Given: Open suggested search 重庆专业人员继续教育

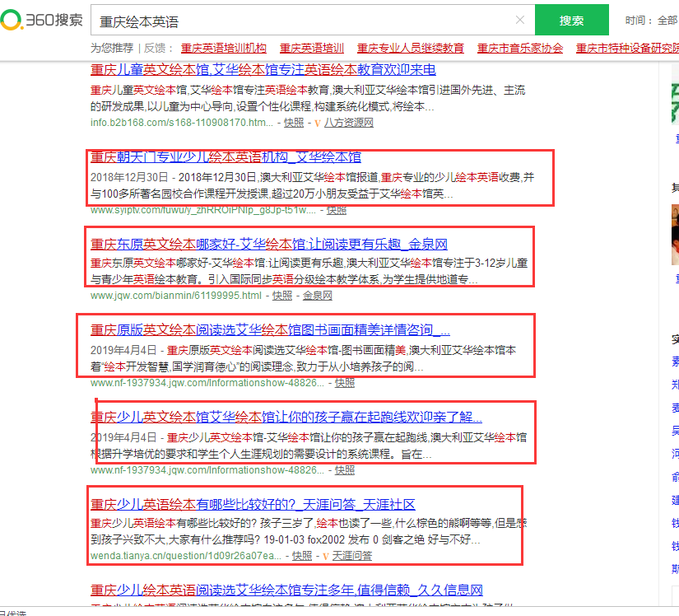Looking at the screenshot, I should pos(411,48).
